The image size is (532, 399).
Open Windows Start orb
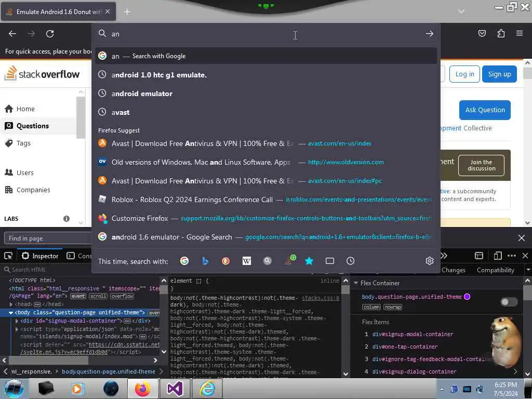click(14, 389)
